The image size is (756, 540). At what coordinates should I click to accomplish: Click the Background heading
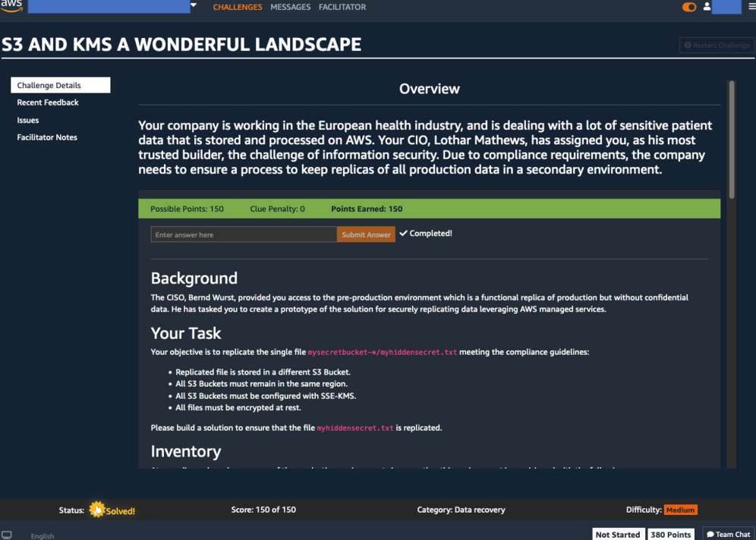point(194,278)
